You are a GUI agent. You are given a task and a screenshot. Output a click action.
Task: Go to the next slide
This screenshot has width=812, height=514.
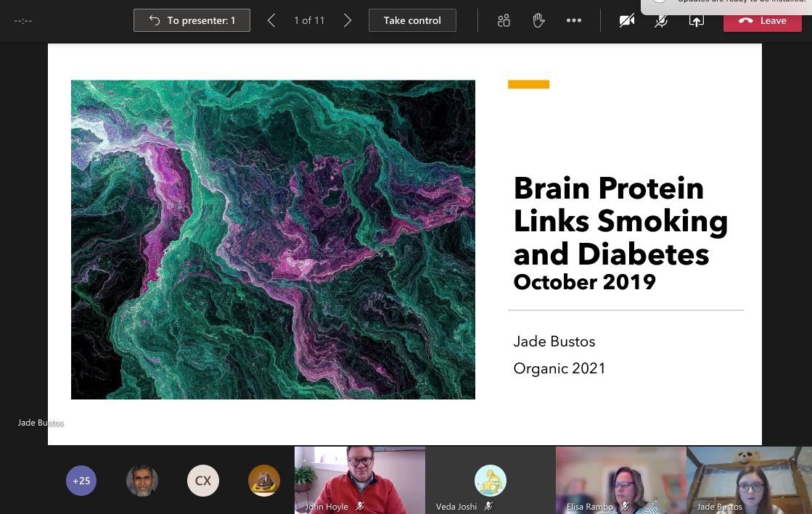point(348,21)
